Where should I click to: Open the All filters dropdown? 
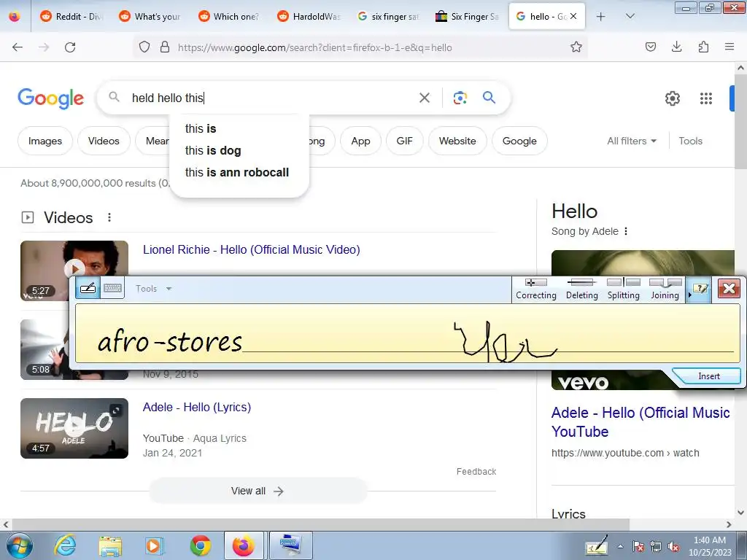[x=632, y=141]
